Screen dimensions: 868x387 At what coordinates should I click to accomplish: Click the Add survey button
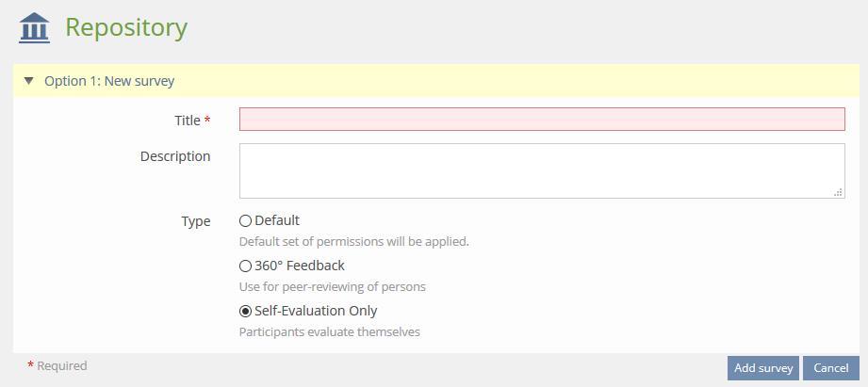762,368
